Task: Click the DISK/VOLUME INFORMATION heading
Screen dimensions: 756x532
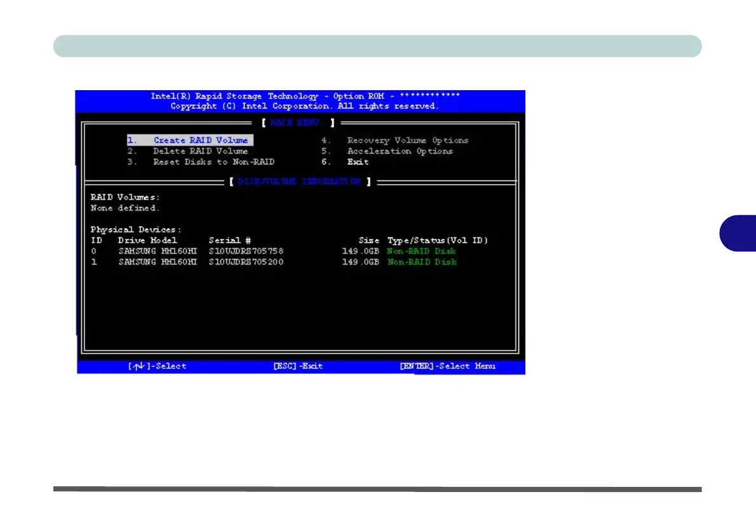Action: click(x=299, y=182)
